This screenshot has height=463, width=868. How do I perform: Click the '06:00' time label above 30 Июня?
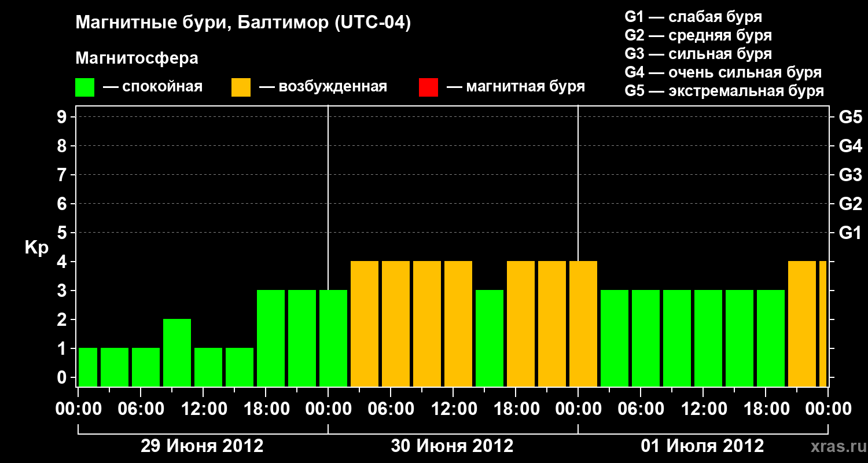pyautogui.click(x=391, y=409)
